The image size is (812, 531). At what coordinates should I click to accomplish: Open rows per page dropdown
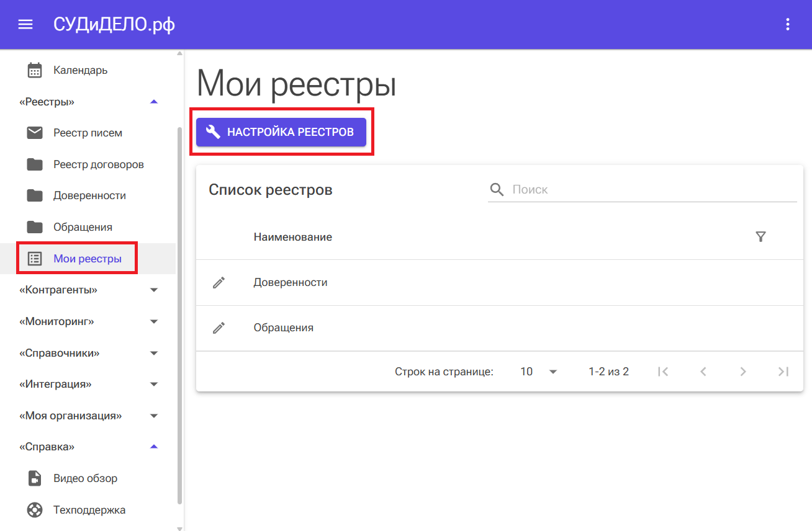point(539,372)
